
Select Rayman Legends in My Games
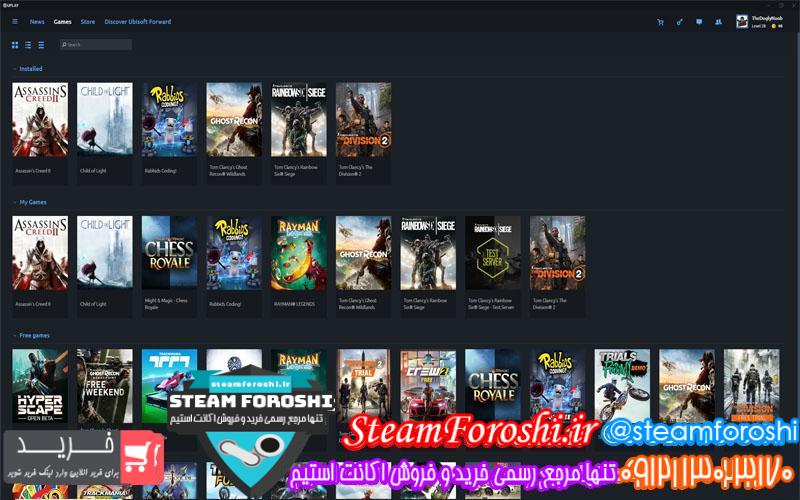298,252
